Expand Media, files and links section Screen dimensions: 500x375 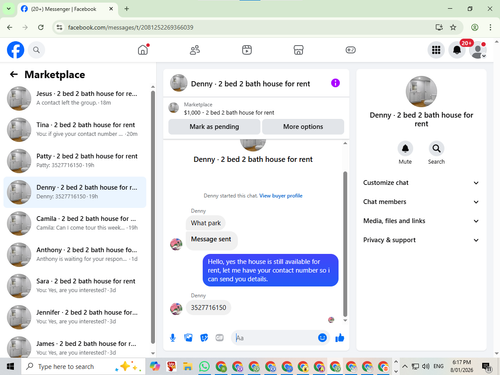click(x=421, y=221)
